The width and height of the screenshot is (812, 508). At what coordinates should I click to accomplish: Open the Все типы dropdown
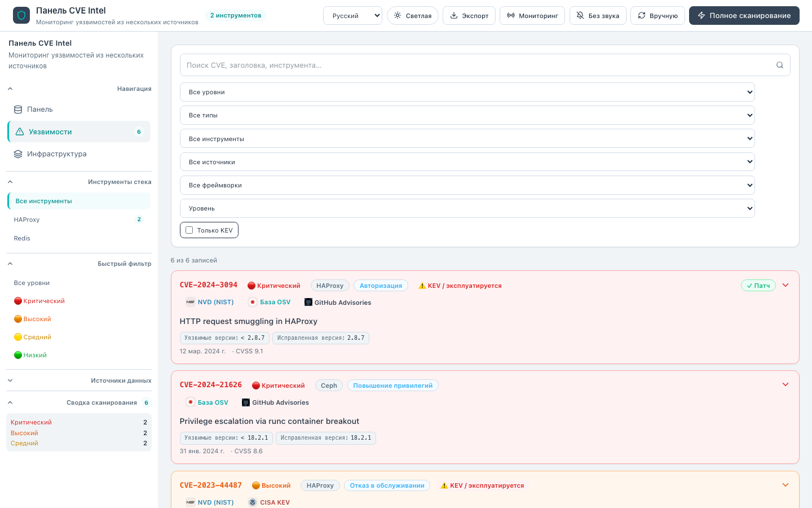click(x=467, y=115)
